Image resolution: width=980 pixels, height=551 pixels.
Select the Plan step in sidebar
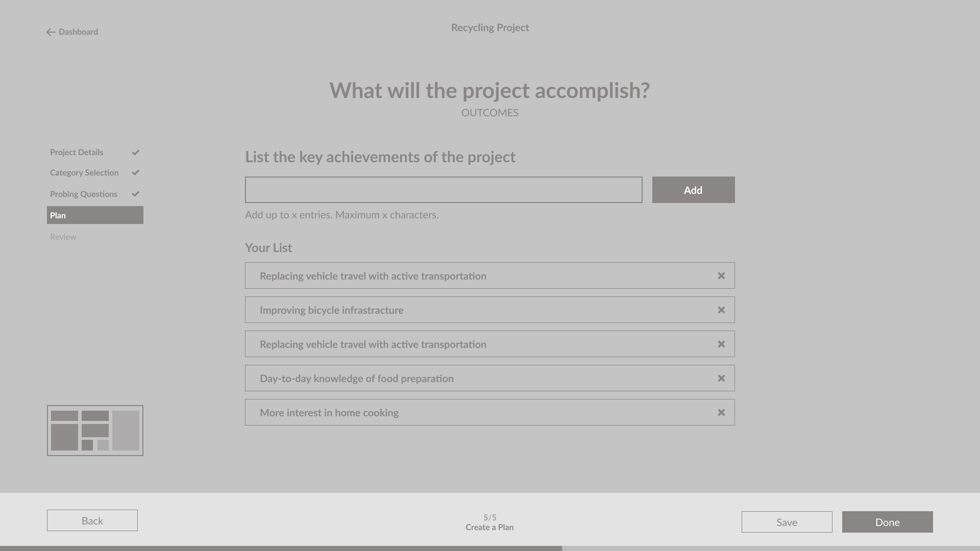95,215
